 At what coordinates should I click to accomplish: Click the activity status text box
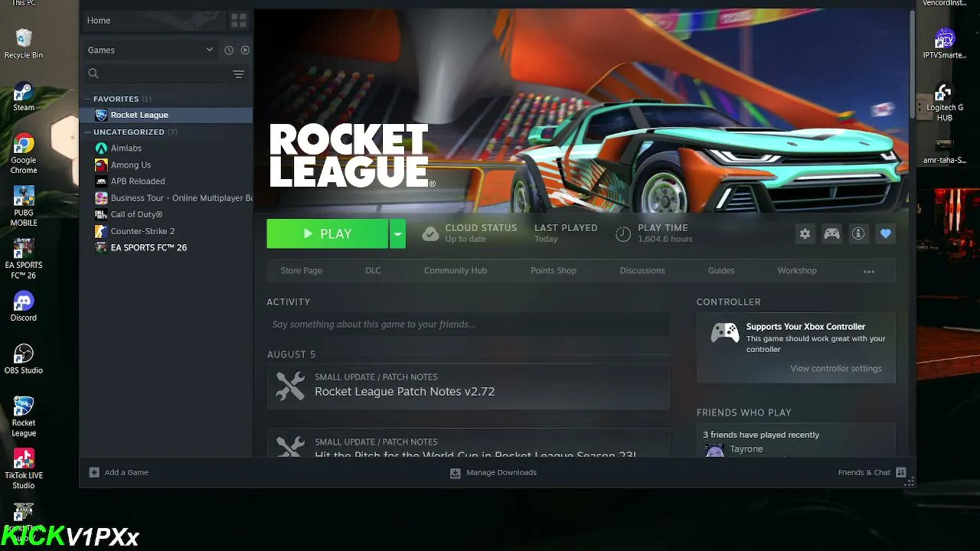click(468, 324)
